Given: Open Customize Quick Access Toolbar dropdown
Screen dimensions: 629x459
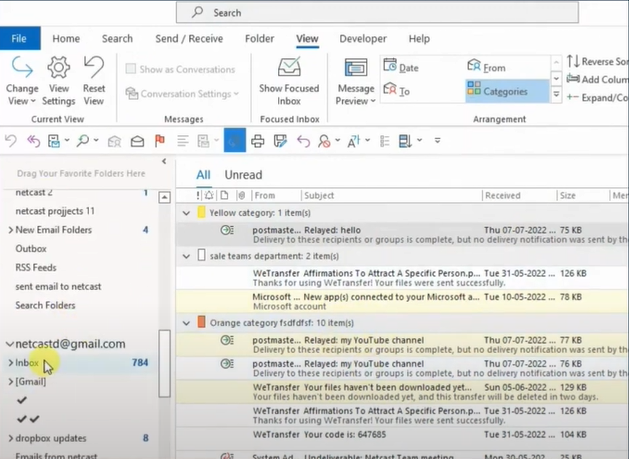Looking at the screenshot, I should [437, 140].
